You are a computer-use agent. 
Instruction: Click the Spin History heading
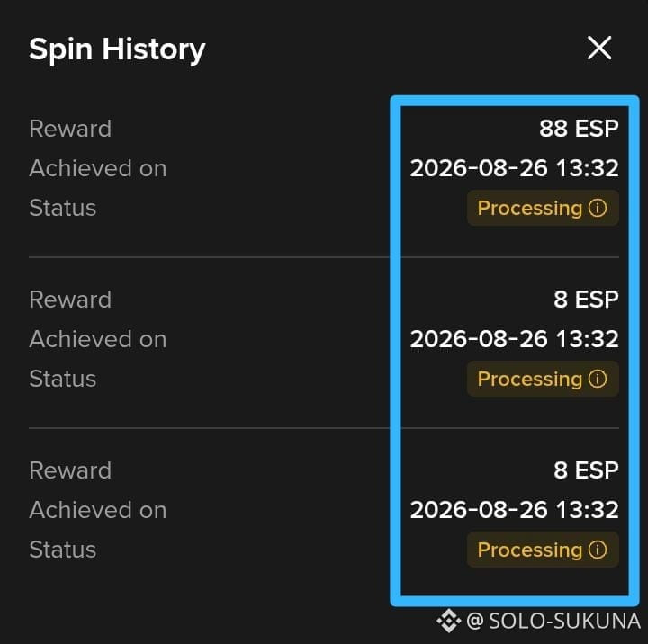click(x=117, y=49)
